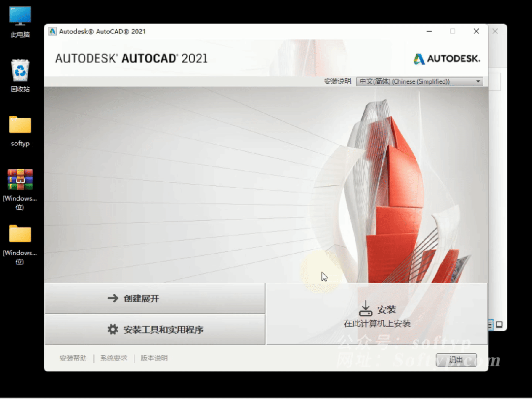
Task: Click 创建展开 button
Action: tap(155, 298)
